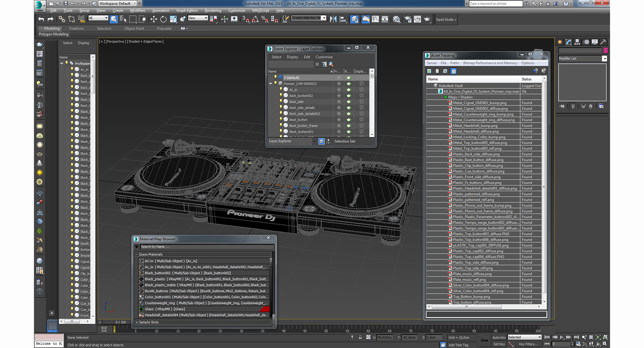Screen dimensions: 644x348
Task: Open the Create Selection Set dropdown
Action: point(309,18)
